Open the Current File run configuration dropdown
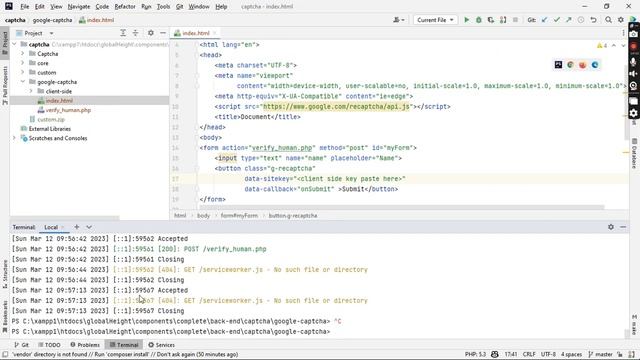Image resolution: width=640 pixels, height=360 pixels. click(x=435, y=20)
